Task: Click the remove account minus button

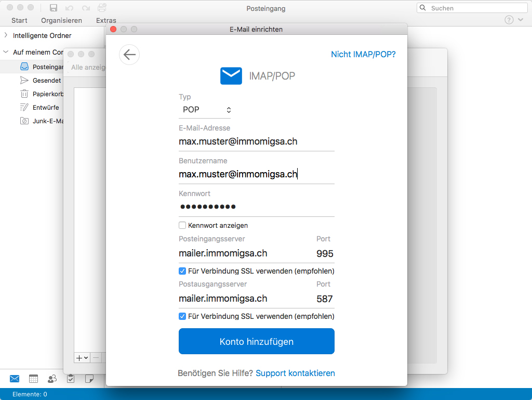Action: pyautogui.click(x=96, y=357)
